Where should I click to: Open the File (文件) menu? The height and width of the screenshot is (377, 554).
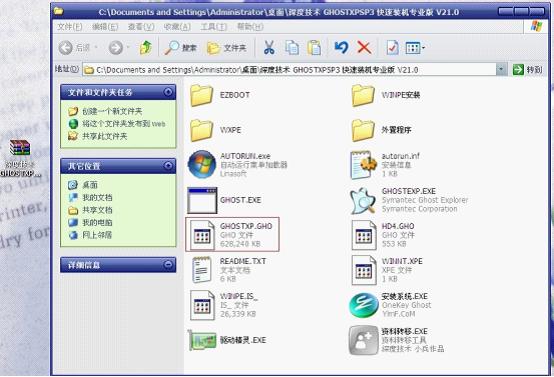point(70,27)
